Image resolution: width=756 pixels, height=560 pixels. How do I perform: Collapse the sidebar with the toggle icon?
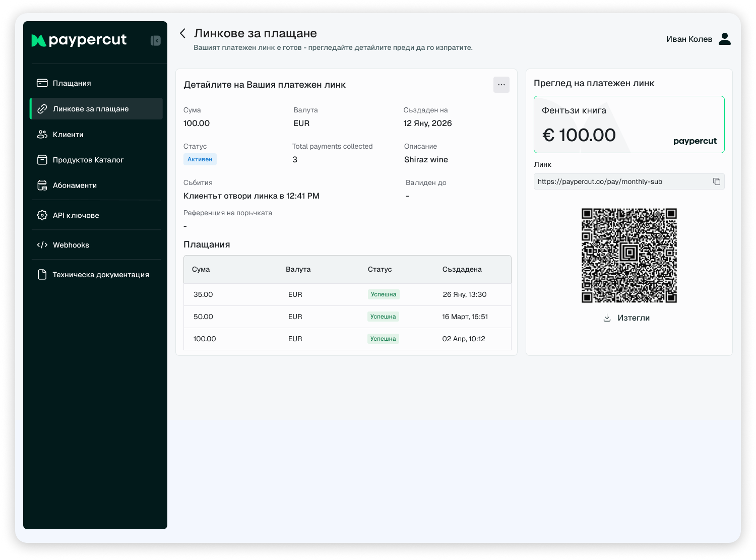coord(156,41)
